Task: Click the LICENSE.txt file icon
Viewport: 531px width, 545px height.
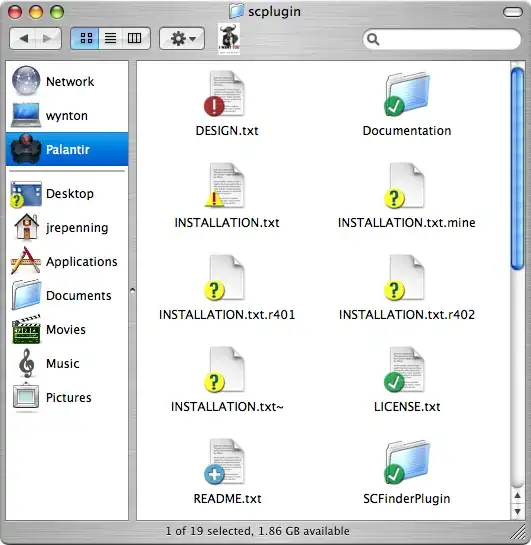Action: click(405, 370)
